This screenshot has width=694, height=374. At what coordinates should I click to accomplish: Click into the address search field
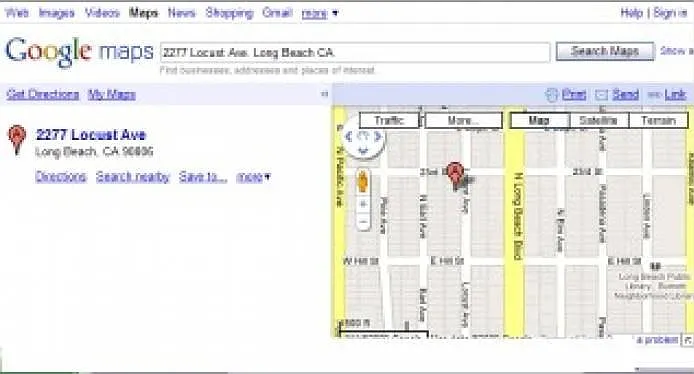[x=355, y=52]
